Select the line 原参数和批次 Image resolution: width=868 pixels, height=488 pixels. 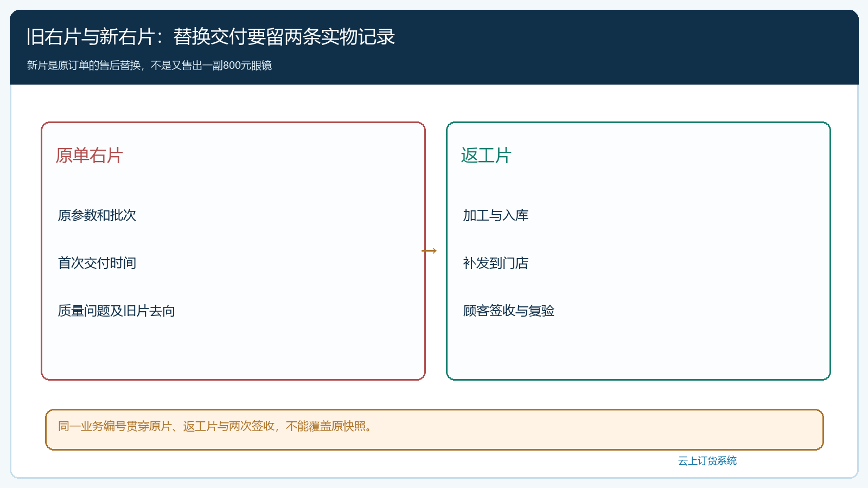[x=97, y=215]
